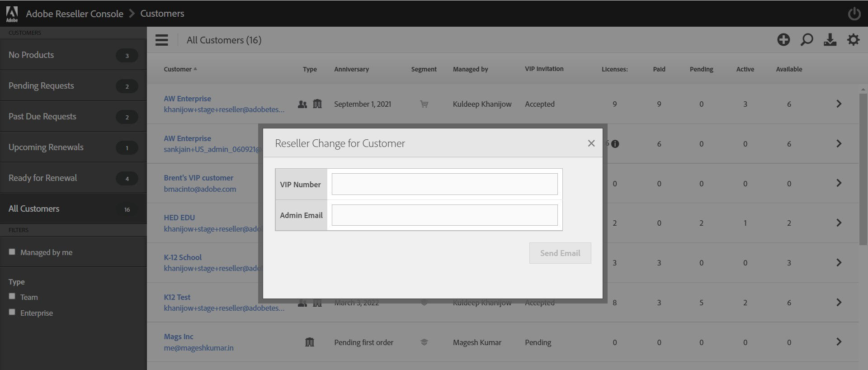Click September 1, 2021 anniversary date
Screen dimensions: 868x370
click(x=363, y=104)
